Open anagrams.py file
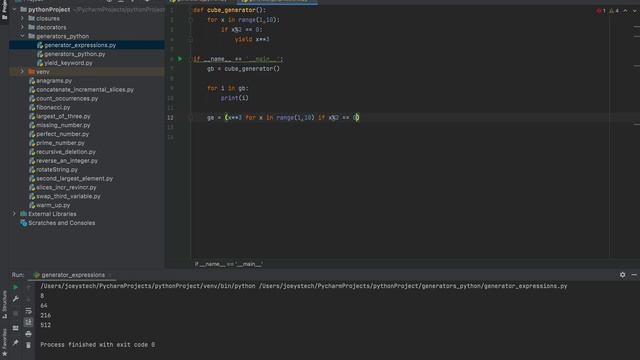This screenshot has height=360, width=640. click(x=54, y=81)
